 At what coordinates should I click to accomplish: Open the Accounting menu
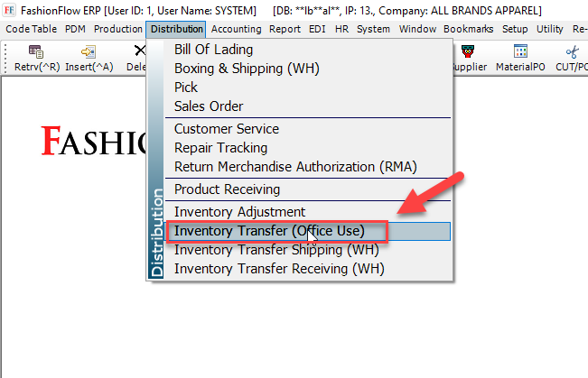tap(236, 29)
